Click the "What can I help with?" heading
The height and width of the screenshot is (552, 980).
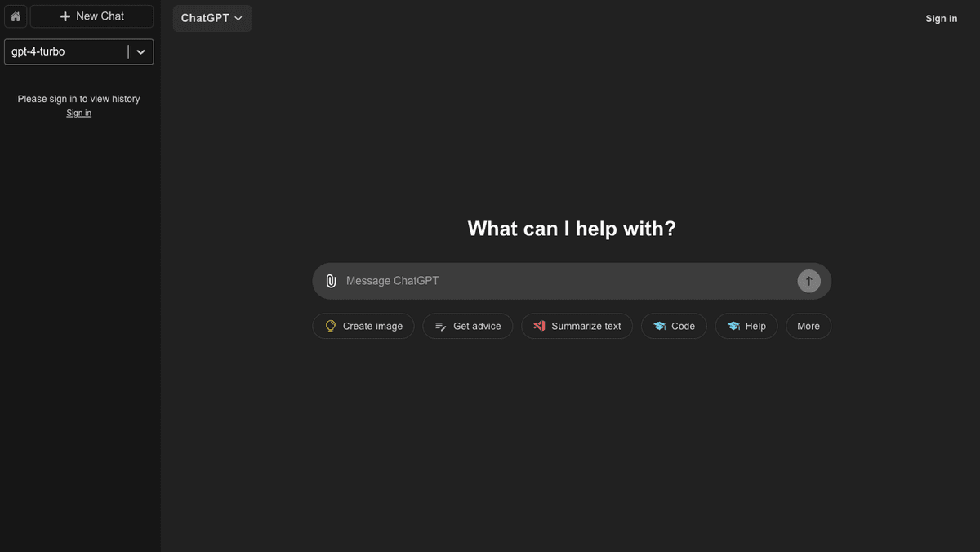[x=572, y=229]
